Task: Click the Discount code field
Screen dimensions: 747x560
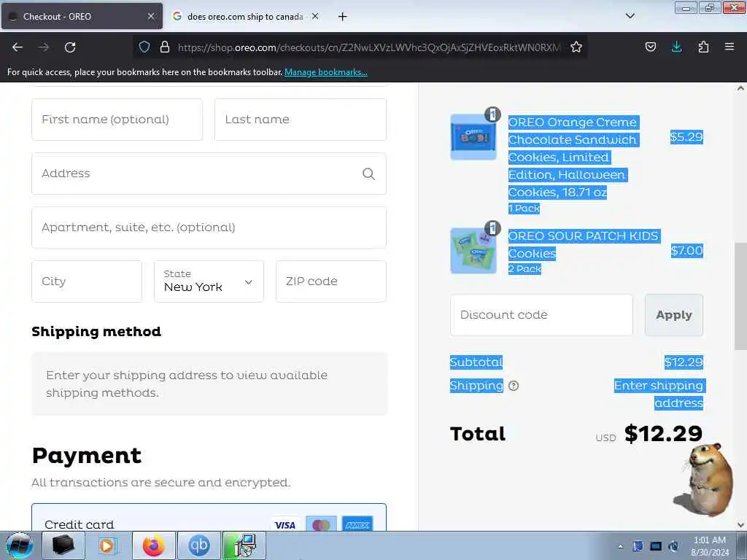Action: click(542, 315)
